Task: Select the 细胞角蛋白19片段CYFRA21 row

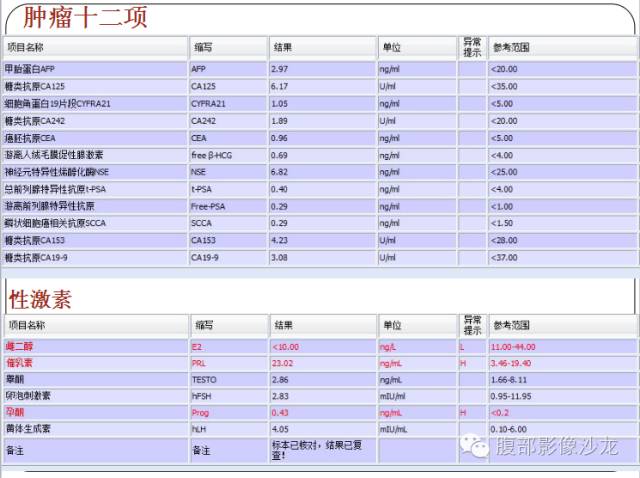Action: point(58,104)
